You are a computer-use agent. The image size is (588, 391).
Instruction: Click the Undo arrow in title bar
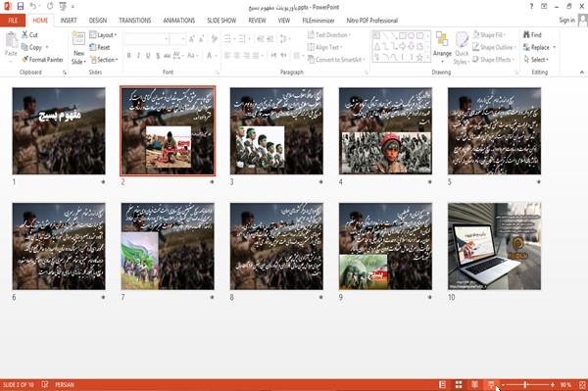tap(33, 6)
